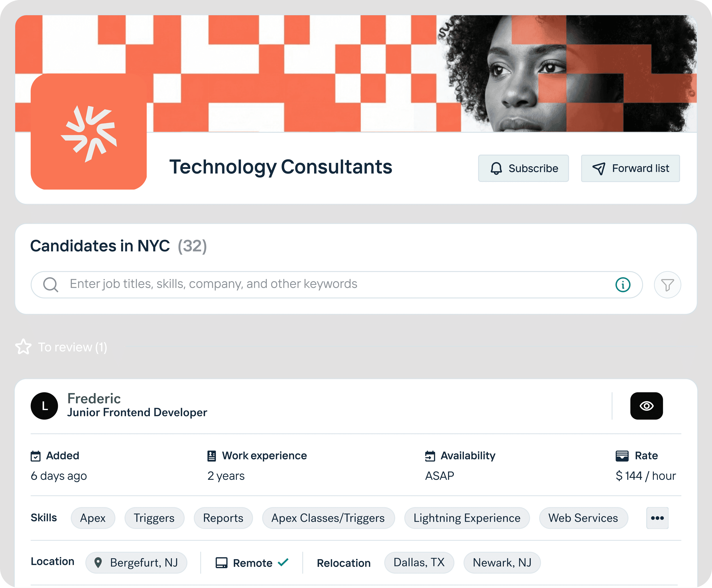Viewport: 712px width, 588px height.
Task: Toggle candidate visibility with the eye button
Action: (646, 406)
